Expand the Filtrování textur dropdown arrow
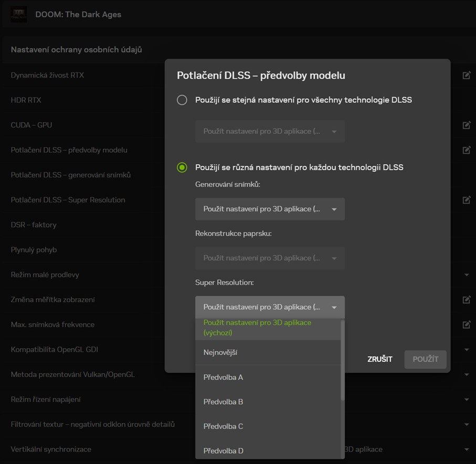Viewport: 476px width, 464px height. point(467,424)
